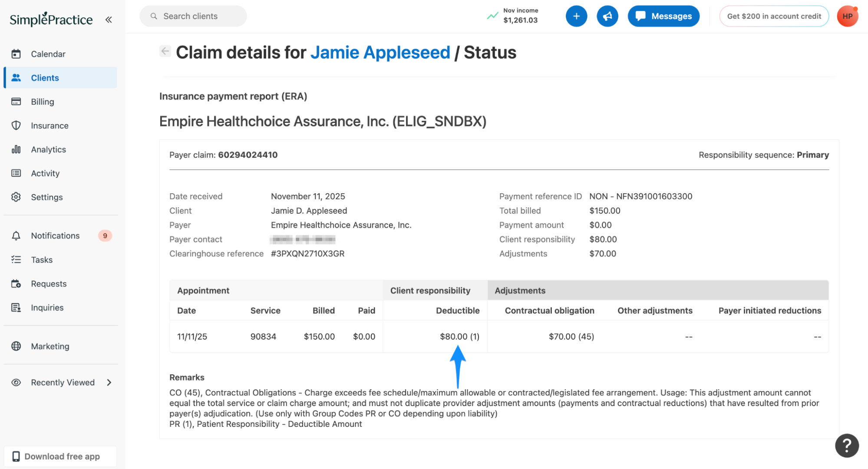Click the Nov income trend icon
This screenshot has height=469, width=868.
click(492, 16)
